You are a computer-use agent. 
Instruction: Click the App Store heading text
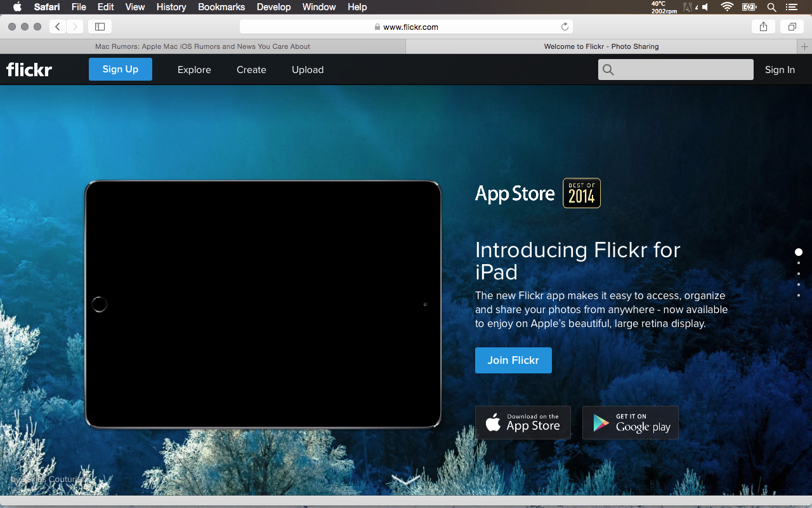click(x=515, y=194)
